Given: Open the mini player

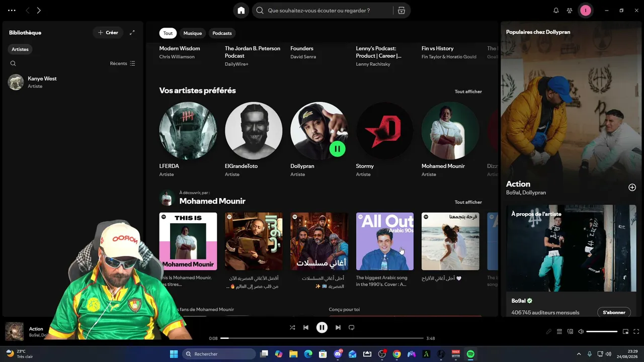Looking at the screenshot, I should [626, 331].
